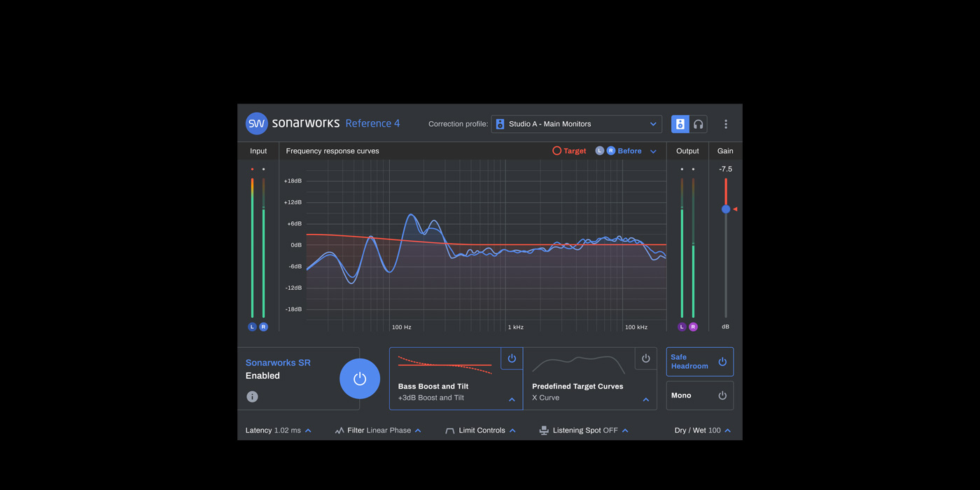Click the Filter waveform icon
Viewport: 980px width, 490px height.
339,430
